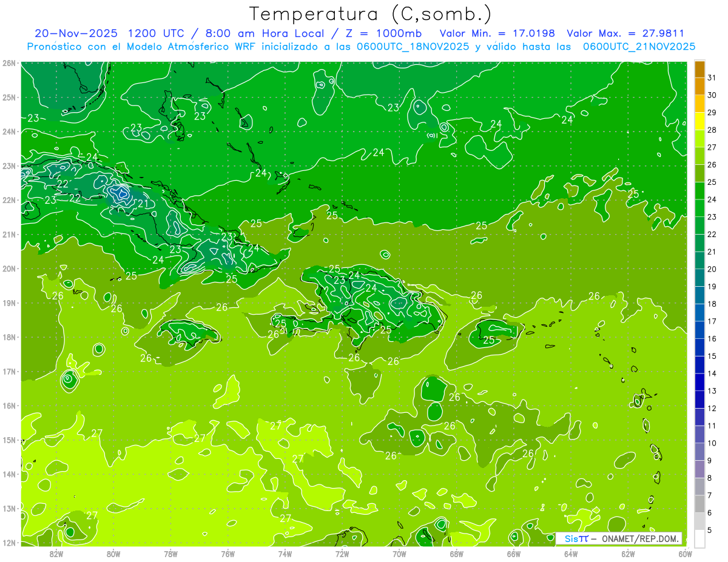The height and width of the screenshot is (562, 728).
Task: Click the "12N" latitude label
Action: pyautogui.click(x=9, y=543)
